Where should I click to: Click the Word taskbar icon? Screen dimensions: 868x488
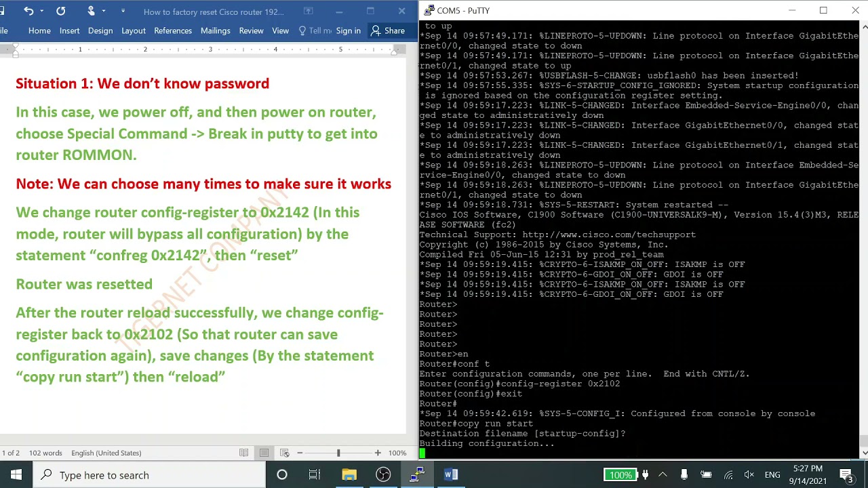coord(451,475)
